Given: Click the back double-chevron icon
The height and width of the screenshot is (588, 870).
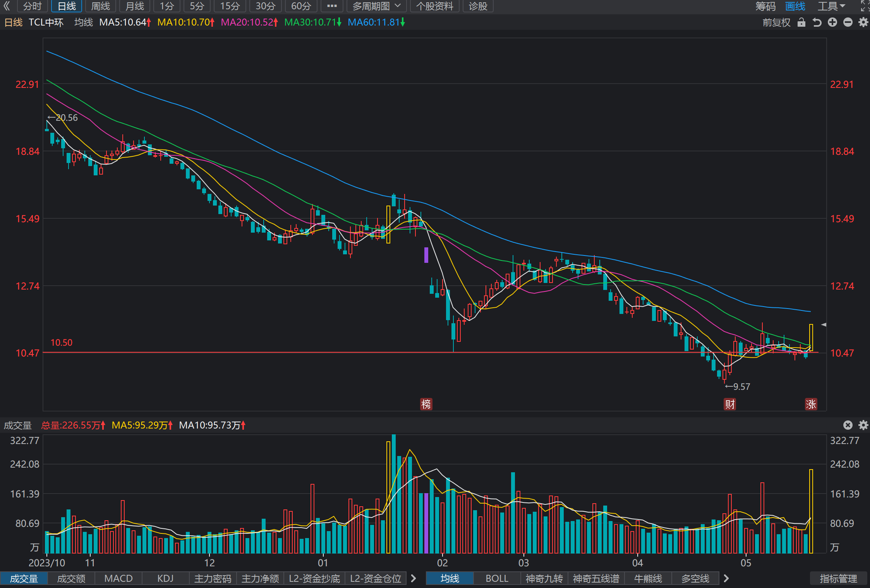Looking at the screenshot, I should [x=7, y=6].
